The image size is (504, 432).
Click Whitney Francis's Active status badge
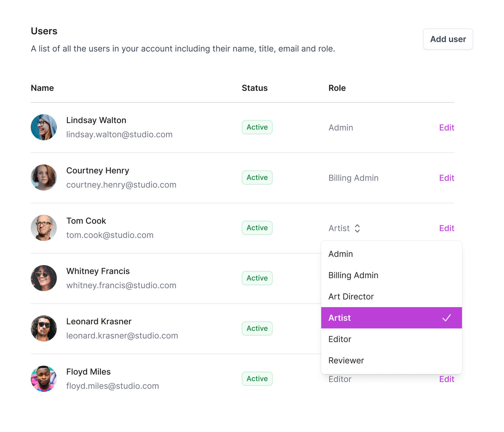257,278
